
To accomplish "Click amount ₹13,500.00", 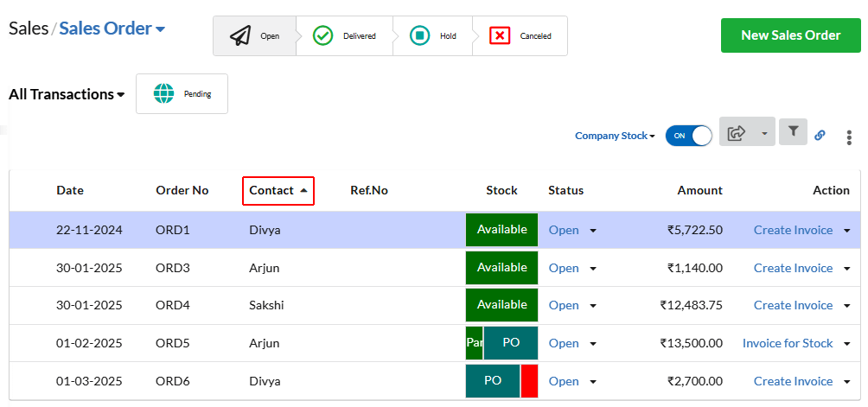I will pos(691,343).
